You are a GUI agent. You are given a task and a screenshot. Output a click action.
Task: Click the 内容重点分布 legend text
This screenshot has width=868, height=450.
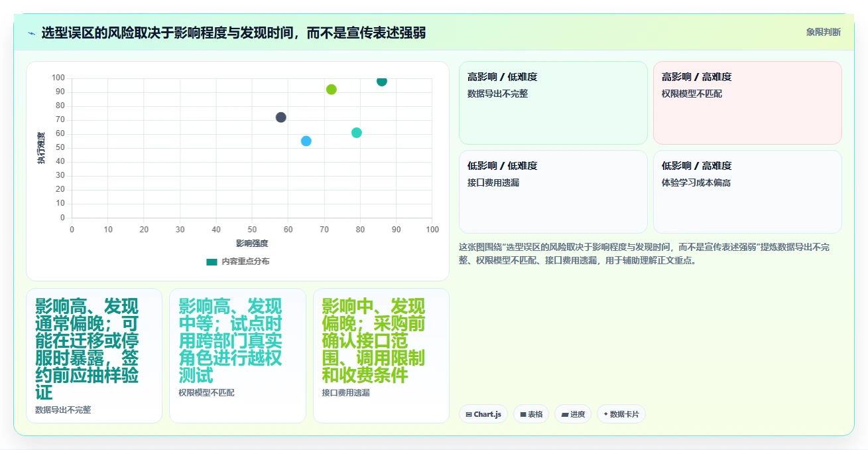[245, 262]
